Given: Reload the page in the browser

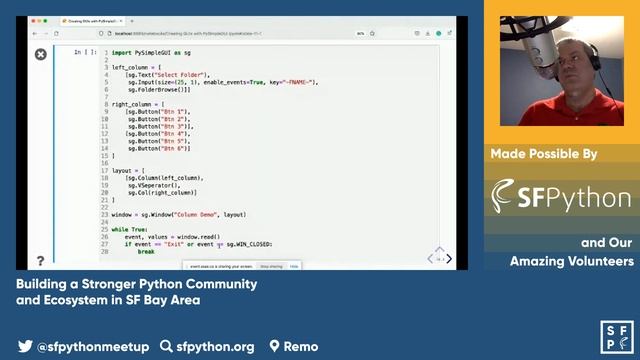Looking at the screenshot, I should point(56,33).
